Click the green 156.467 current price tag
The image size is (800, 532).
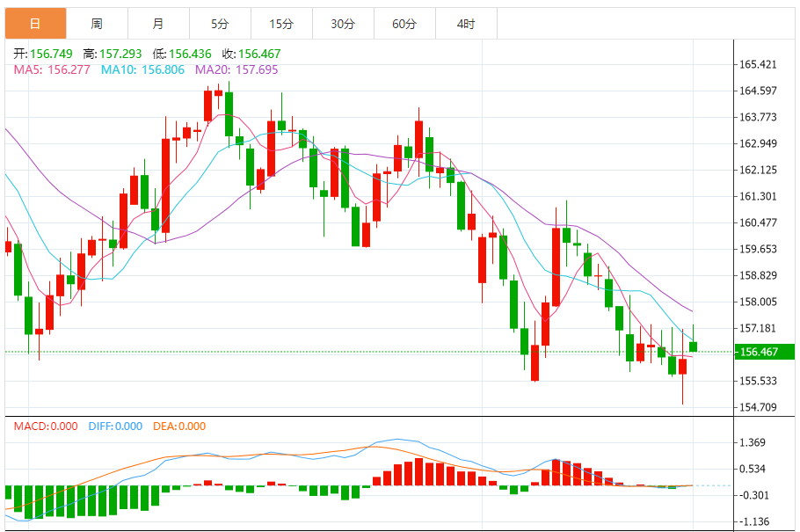pyautogui.click(x=764, y=352)
